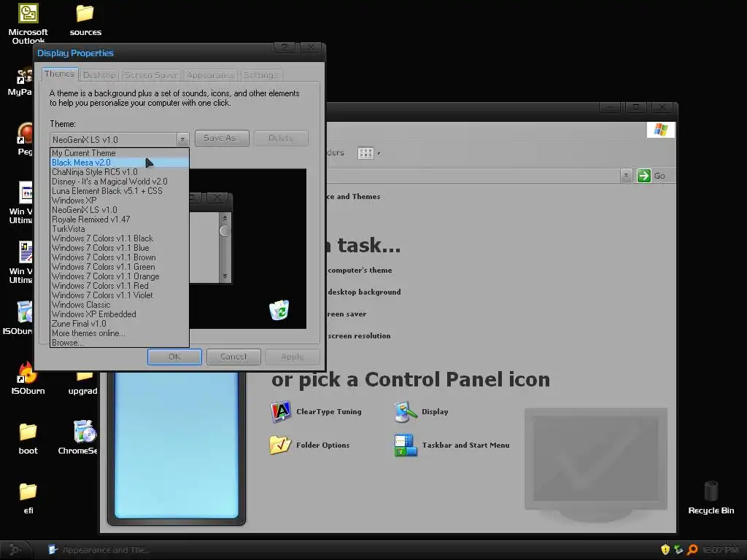Open Taskbar and Start Menu icon
The height and width of the screenshot is (560, 747).
[452, 446]
